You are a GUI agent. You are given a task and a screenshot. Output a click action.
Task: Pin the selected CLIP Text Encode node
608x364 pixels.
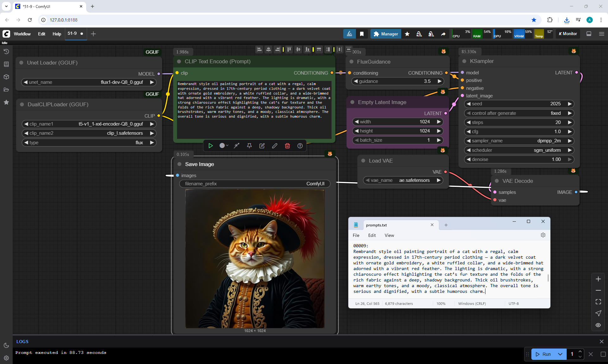pos(249,146)
